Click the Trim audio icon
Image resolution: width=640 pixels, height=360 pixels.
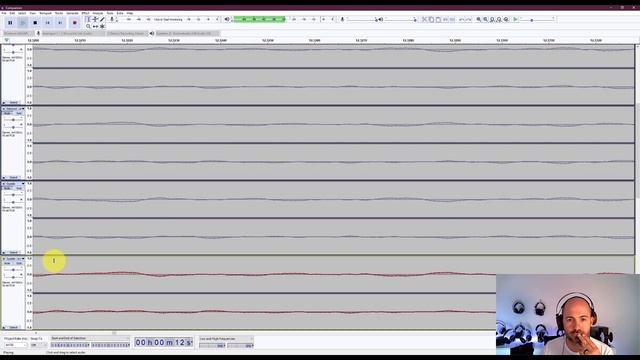[445, 19]
